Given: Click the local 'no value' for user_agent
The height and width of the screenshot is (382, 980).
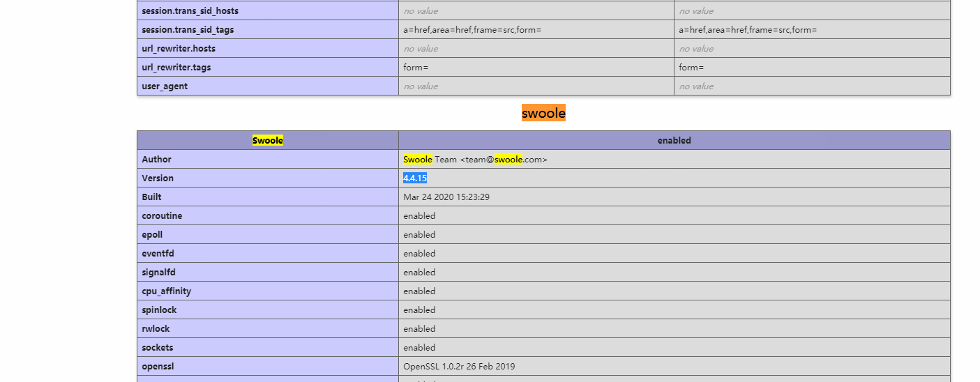Looking at the screenshot, I should tap(421, 86).
